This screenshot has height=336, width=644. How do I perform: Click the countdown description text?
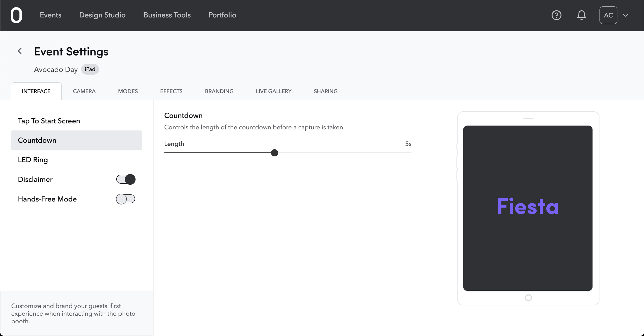tap(254, 127)
